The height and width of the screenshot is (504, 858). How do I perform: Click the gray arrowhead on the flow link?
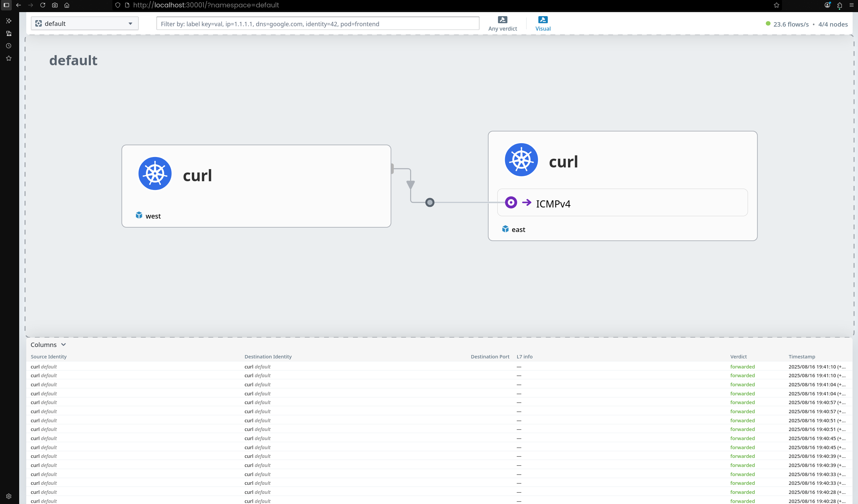pos(410,185)
